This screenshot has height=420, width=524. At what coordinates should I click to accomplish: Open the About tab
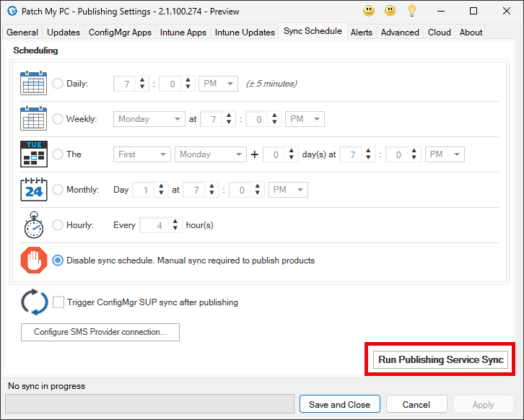pos(471,32)
